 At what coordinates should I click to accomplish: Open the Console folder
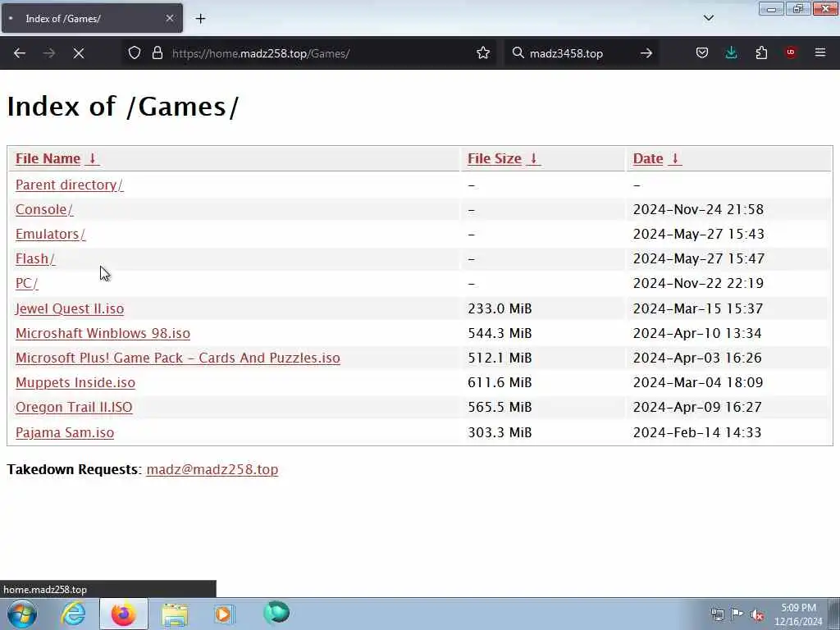coord(44,209)
